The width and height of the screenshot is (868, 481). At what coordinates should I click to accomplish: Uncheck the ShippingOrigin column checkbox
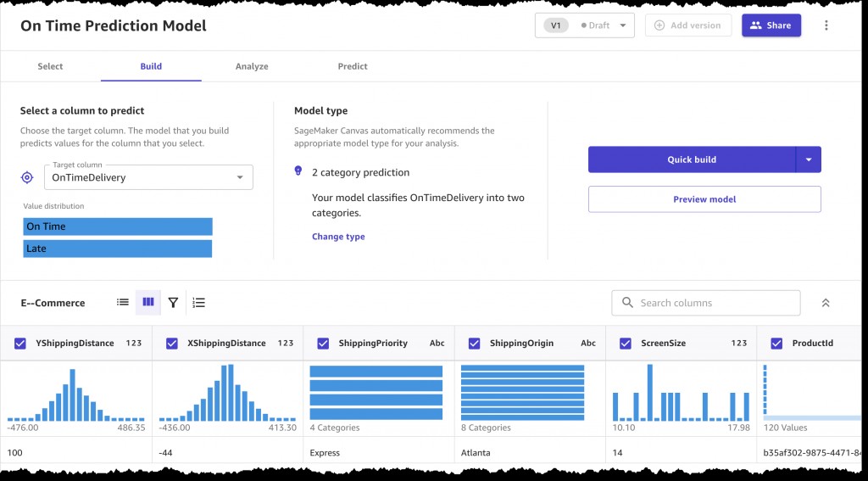click(x=474, y=344)
